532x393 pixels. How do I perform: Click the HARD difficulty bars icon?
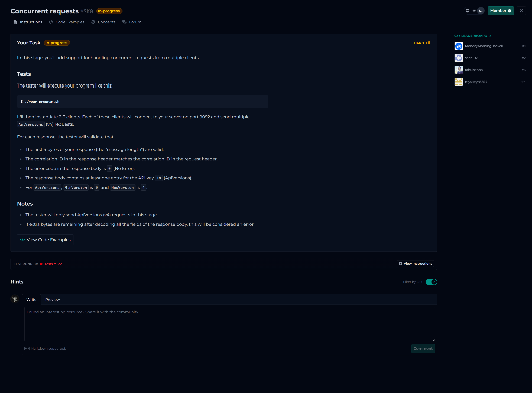428,43
